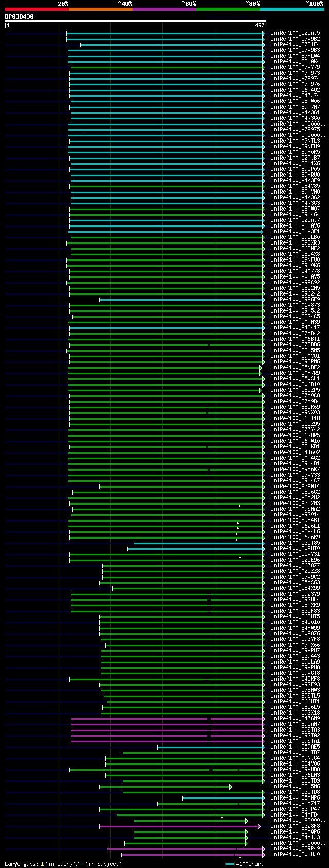Select label UniRef100_Q3LI85
This screenshot has height=868, width=329.
pyautogui.click(x=295, y=543)
